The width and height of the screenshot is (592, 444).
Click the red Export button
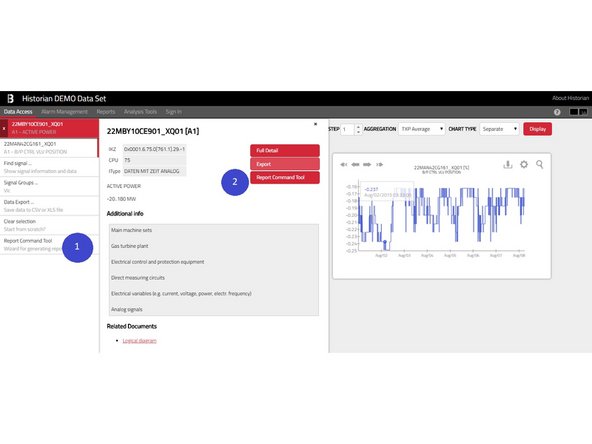285,164
